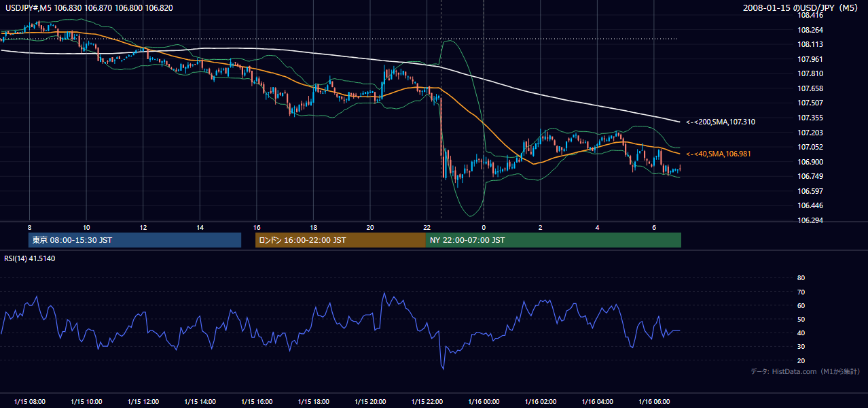
Task: Select the NY session bar 22:00-07:00 JST
Action: [554, 240]
